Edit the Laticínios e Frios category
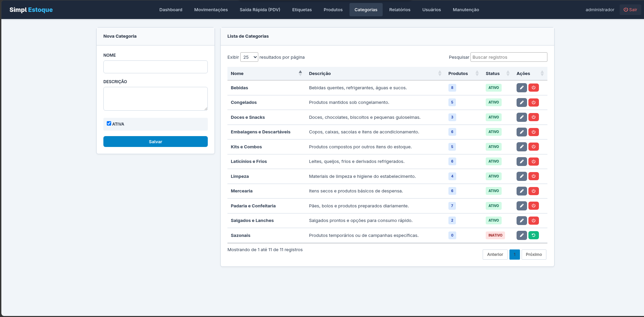The image size is (644, 317). 522,162
